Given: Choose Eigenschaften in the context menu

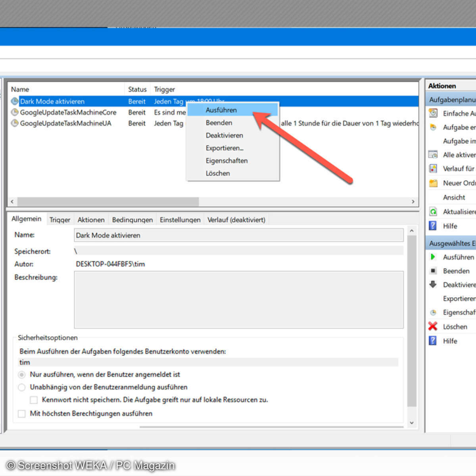Looking at the screenshot, I should (x=226, y=161).
